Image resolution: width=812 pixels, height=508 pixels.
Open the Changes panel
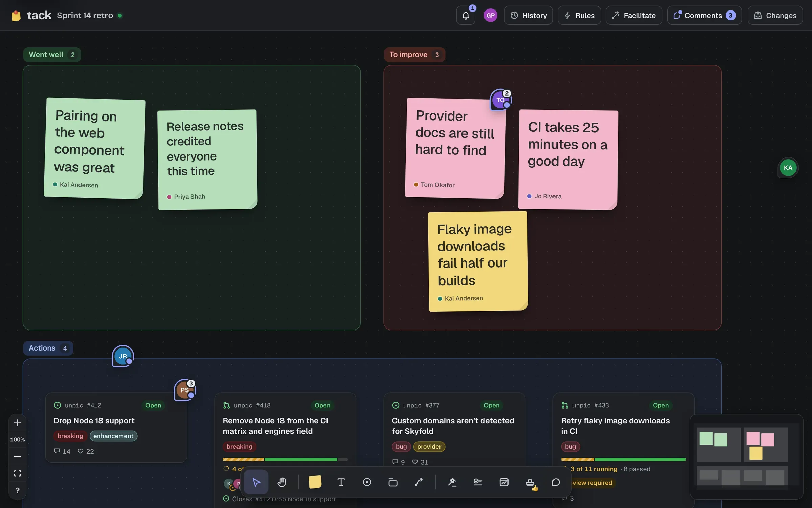coord(775,15)
